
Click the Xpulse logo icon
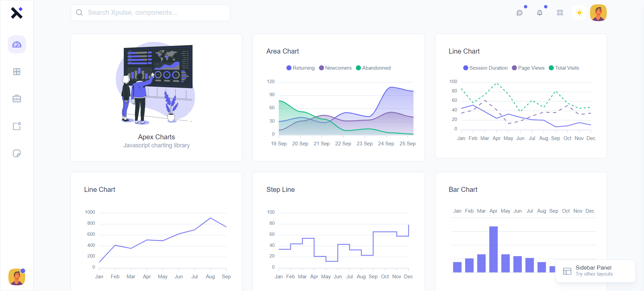point(16,13)
